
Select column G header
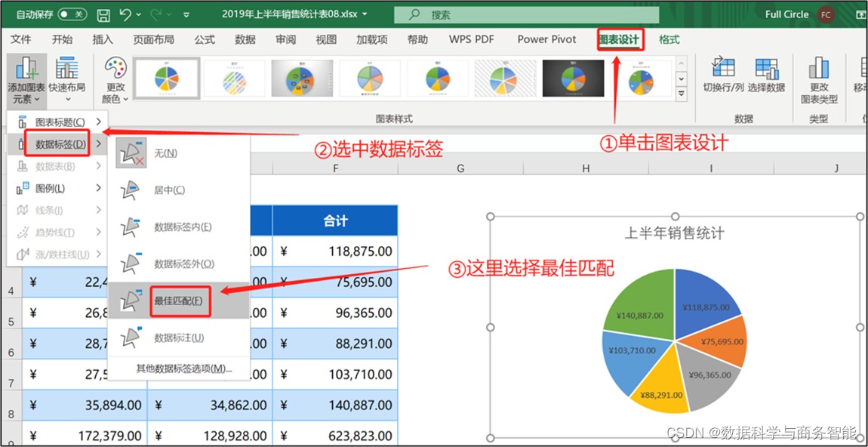click(x=460, y=168)
